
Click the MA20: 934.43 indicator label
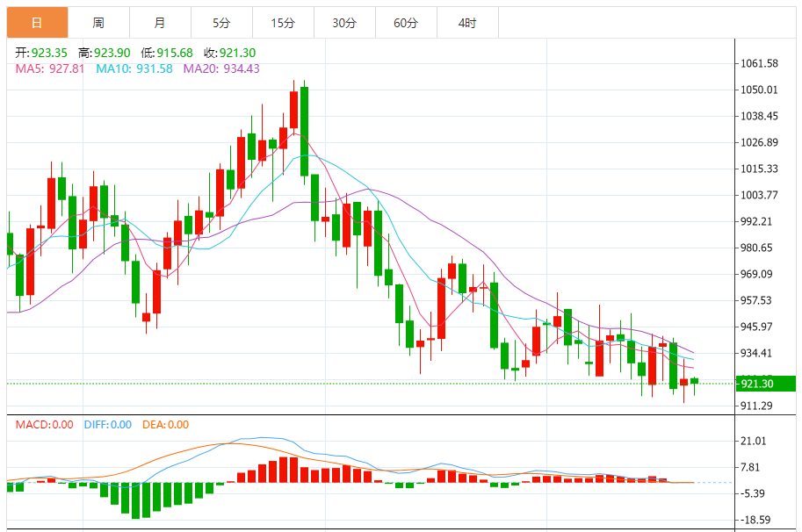pos(221,68)
